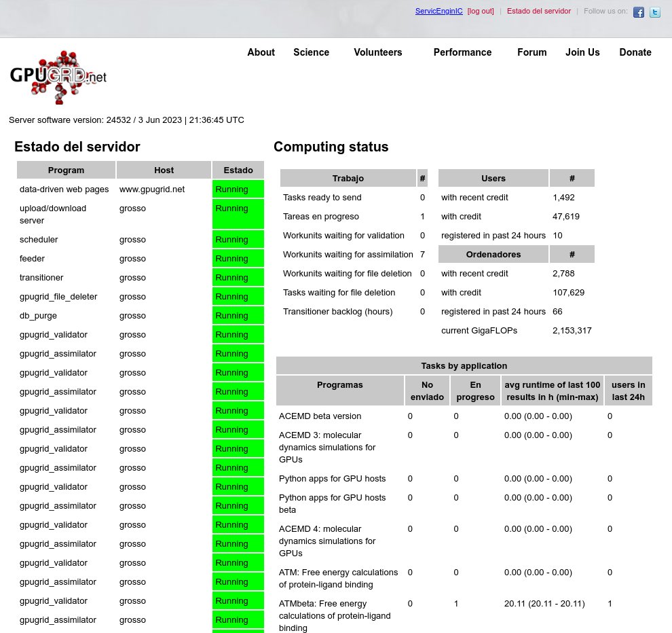This screenshot has height=633, width=672.
Task: Click green Running status for scheduler
Action: [x=238, y=240]
